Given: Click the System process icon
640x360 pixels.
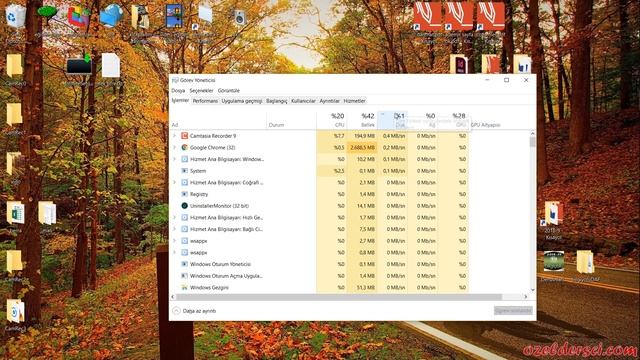Looking at the screenshot, I should click(184, 171).
